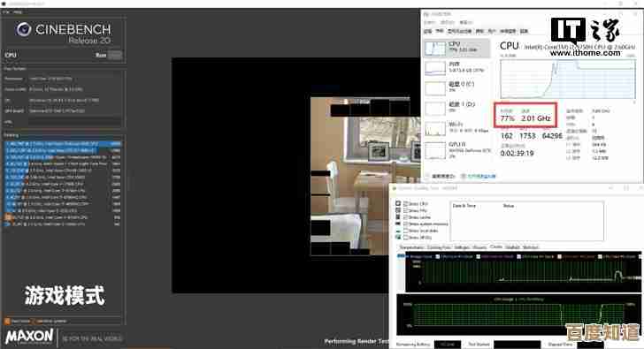Open the 打开资源监视器 link in Task Manager
Image resolution: width=644 pixels, height=349 pixels.
(x=481, y=177)
